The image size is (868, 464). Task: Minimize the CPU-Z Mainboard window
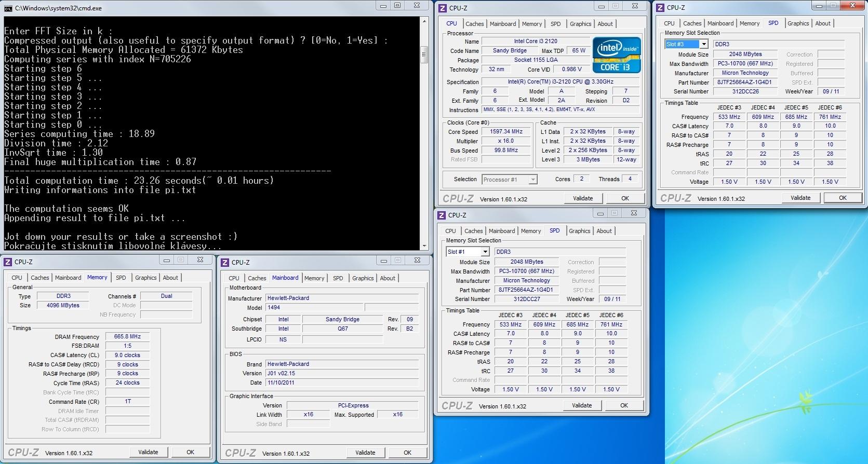pos(383,260)
